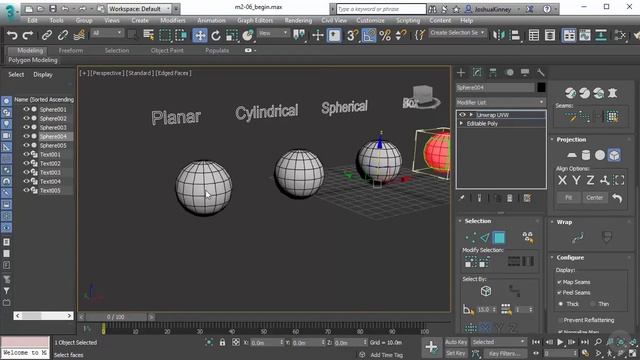The image size is (640, 360).
Task: Open the Utilities wrench panel tab
Action: [x=541, y=73]
